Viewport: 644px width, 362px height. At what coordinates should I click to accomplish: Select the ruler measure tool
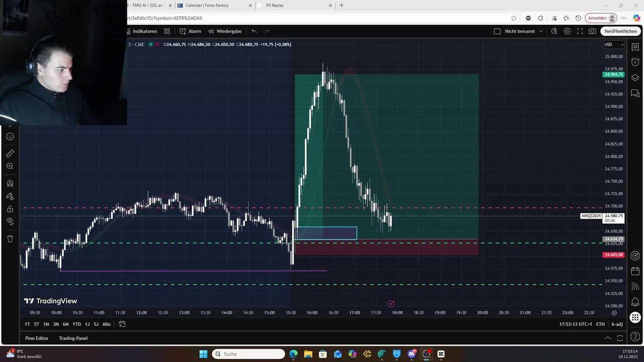[10, 154]
